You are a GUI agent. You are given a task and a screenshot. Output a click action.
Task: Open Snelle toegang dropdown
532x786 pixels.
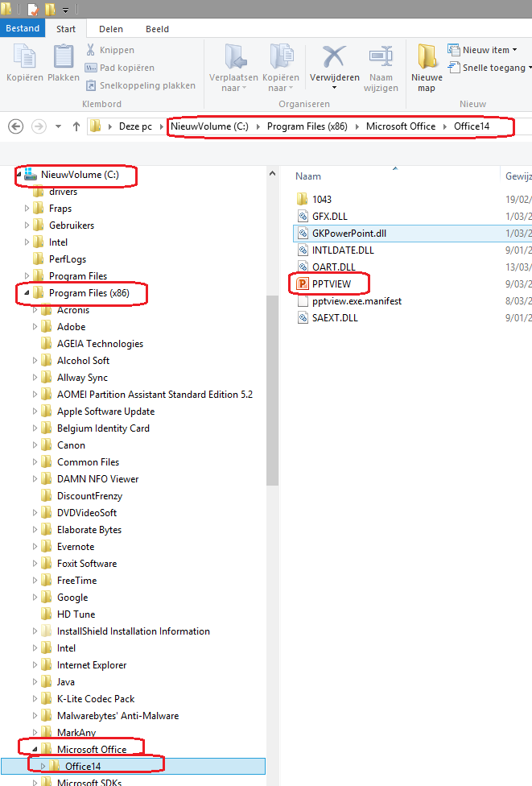[489, 67]
